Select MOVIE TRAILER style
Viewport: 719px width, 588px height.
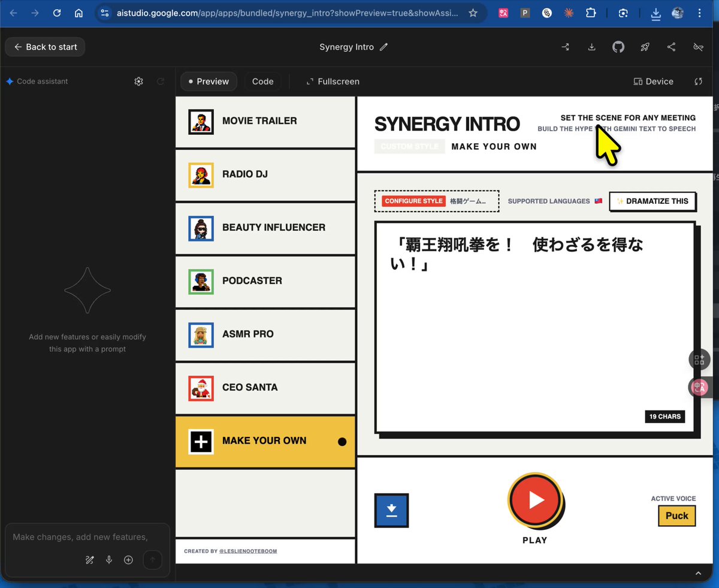pyautogui.click(x=265, y=122)
